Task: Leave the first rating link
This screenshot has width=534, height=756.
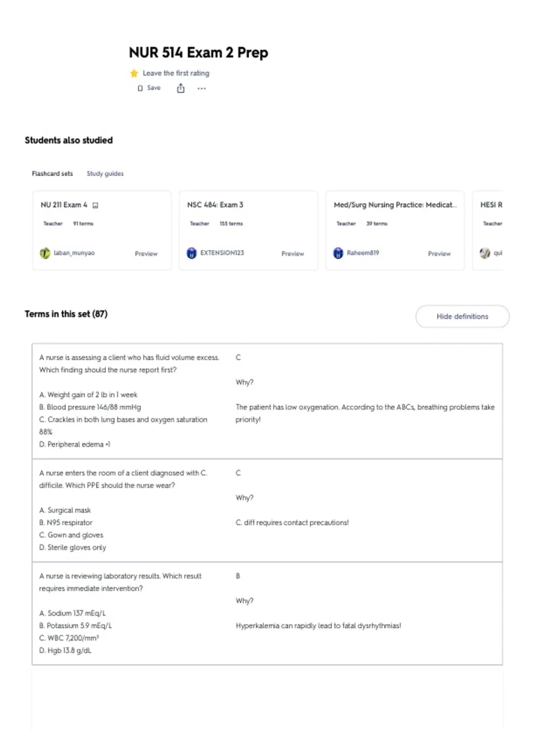Action: [176, 73]
